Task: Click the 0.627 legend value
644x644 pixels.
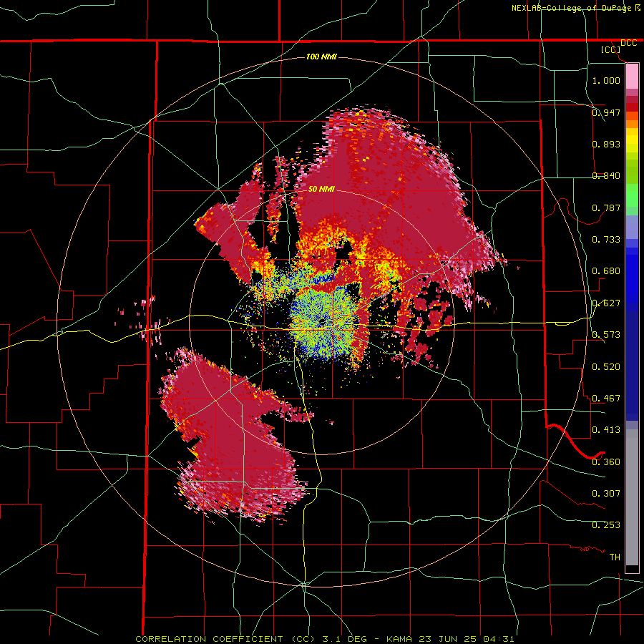Action: click(x=606, y=303)
